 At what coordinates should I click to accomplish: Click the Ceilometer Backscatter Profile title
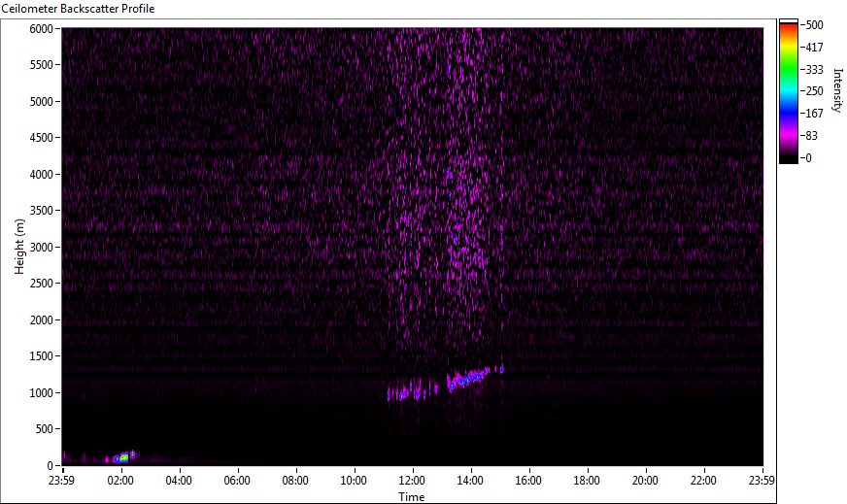point(78,9)
